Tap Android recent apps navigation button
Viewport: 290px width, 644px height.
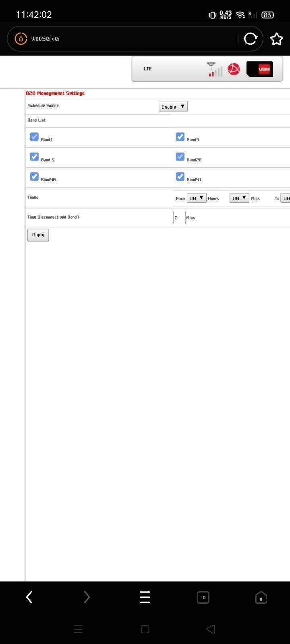coord(78,629)
